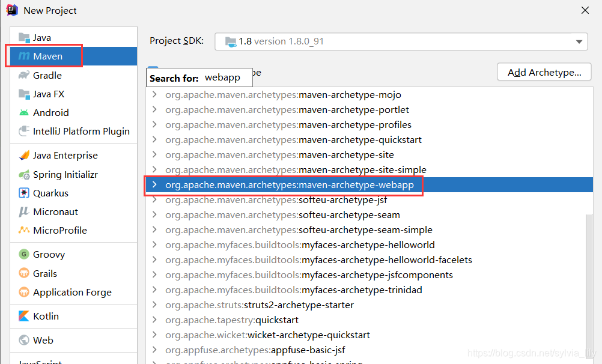Click the Micronaut mu icon

[x=24, y=211]
